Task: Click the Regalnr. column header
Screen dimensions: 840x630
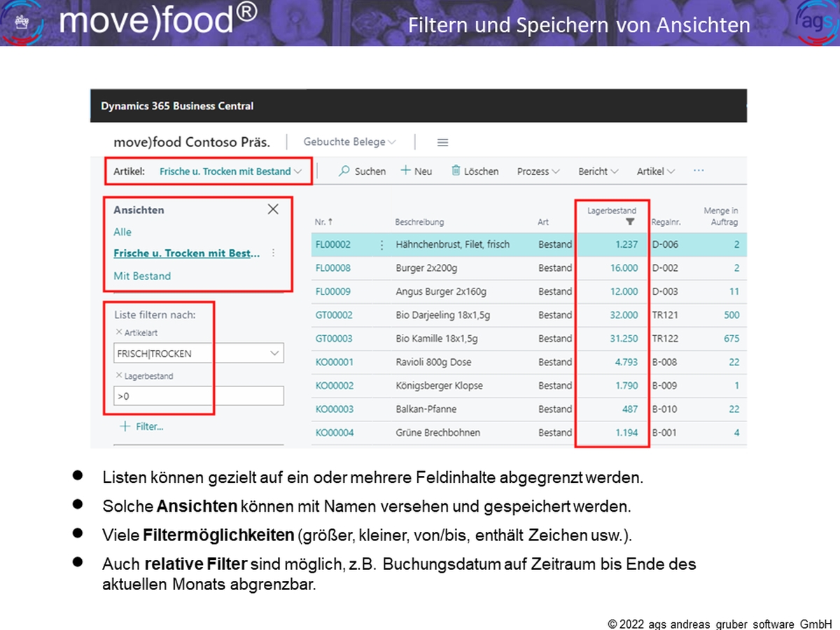Action: [x=666, y=222]
